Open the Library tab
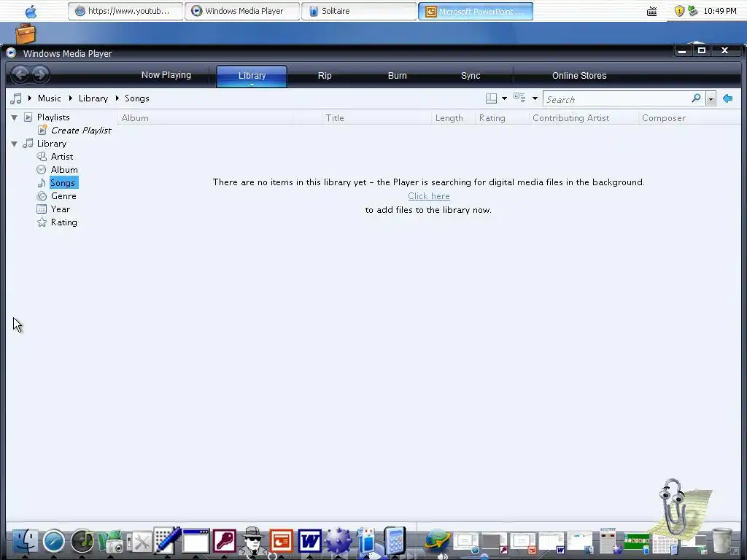The image size is (747, 560). point(252,76)
